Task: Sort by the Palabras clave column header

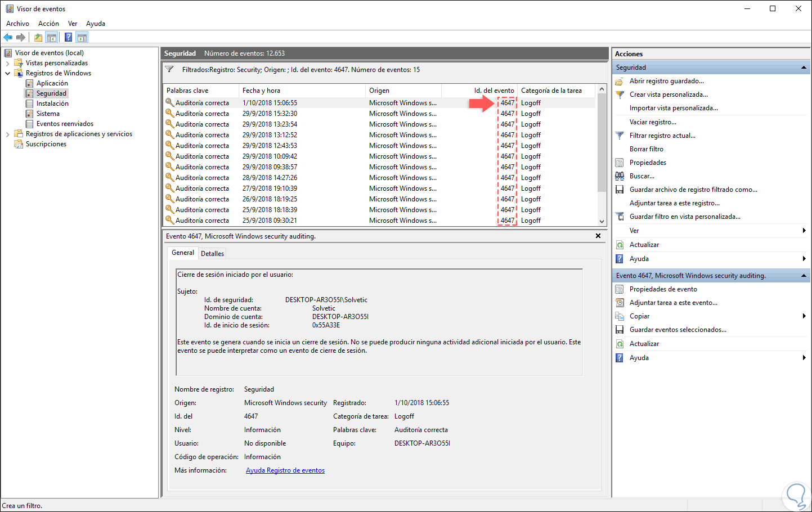Action: coord(201,91)
